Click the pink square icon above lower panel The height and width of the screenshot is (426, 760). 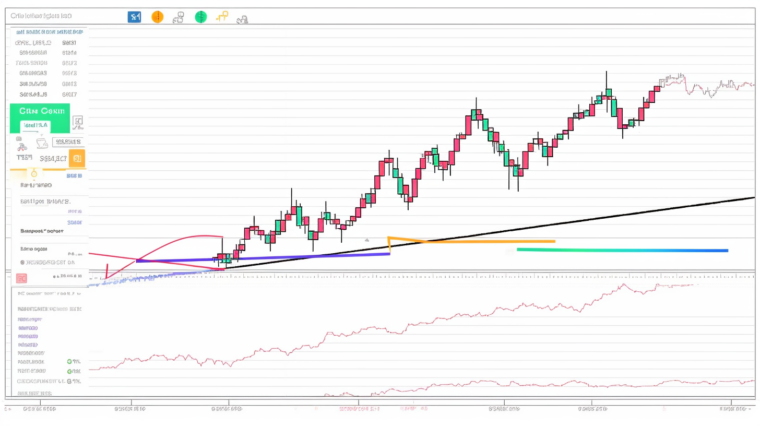[21, 277]
